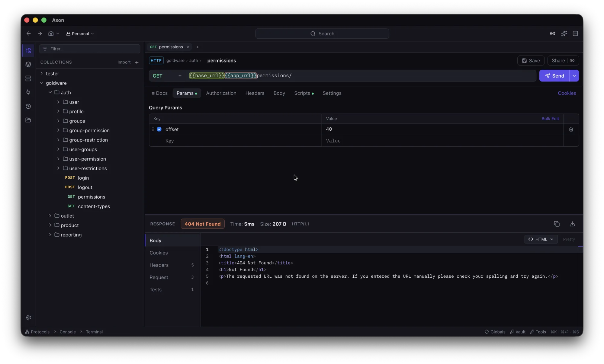Copy the response body
The height and width of the screenshot is (364, 604).
(x=557, y=224)
